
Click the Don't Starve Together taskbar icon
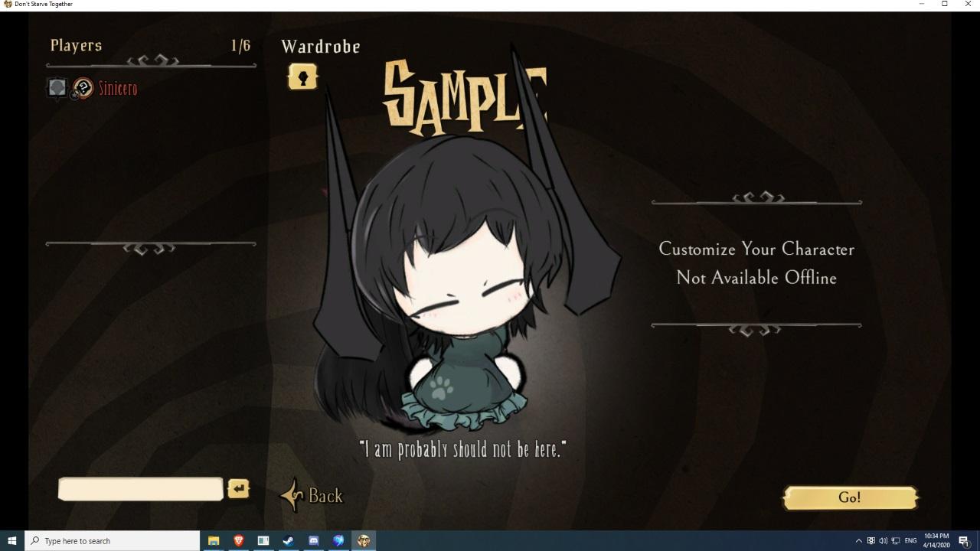coord(364,541)
